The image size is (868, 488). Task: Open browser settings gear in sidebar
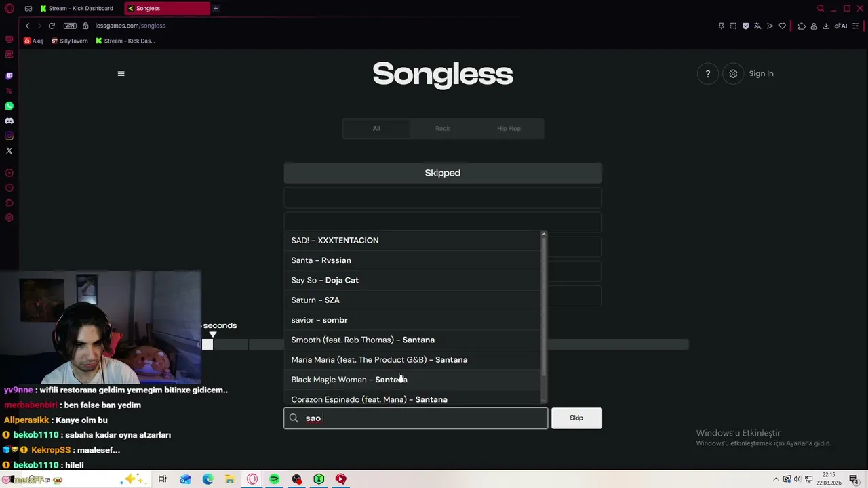9,218
